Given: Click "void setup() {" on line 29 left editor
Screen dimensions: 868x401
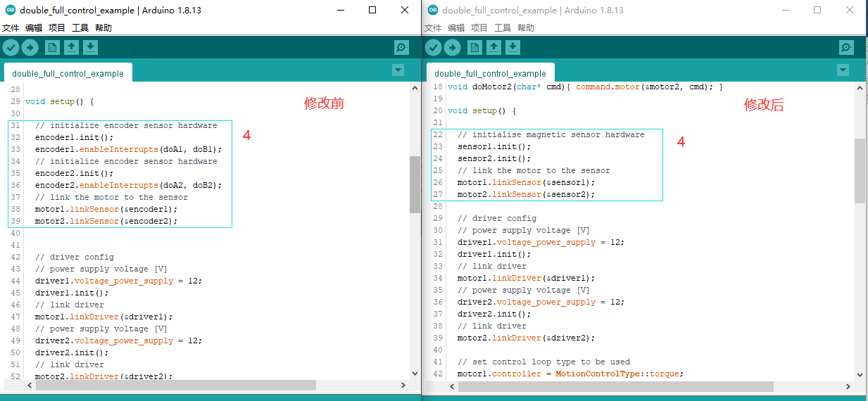Looking at the screenshot, I should pos(59,101).
